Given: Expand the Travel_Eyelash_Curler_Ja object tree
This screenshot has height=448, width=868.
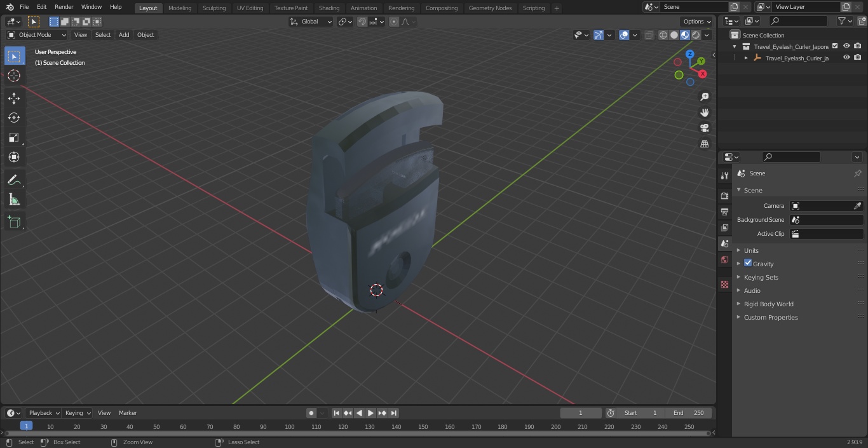Looking at the screenshot, I should 746,58.
